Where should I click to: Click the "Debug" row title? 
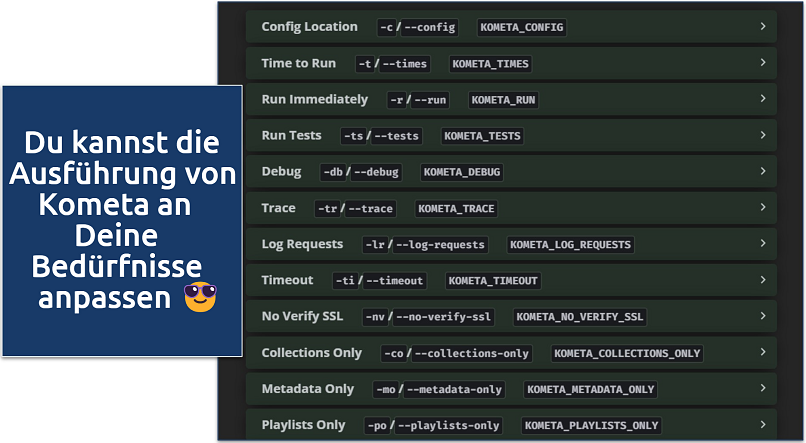coord(281,172)
